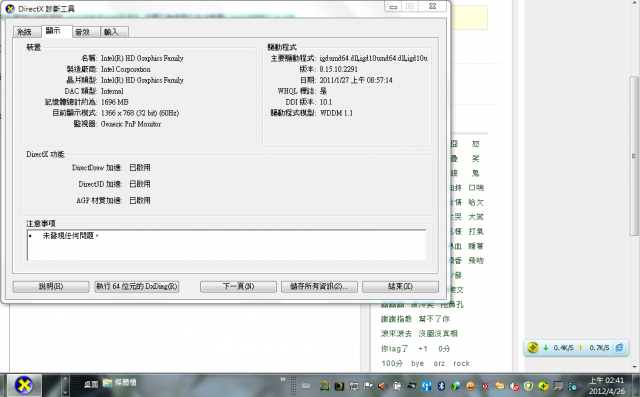640x397 pixels.
Task: Click the gray monitor network tray icon
Action: [x=558, y=386]
